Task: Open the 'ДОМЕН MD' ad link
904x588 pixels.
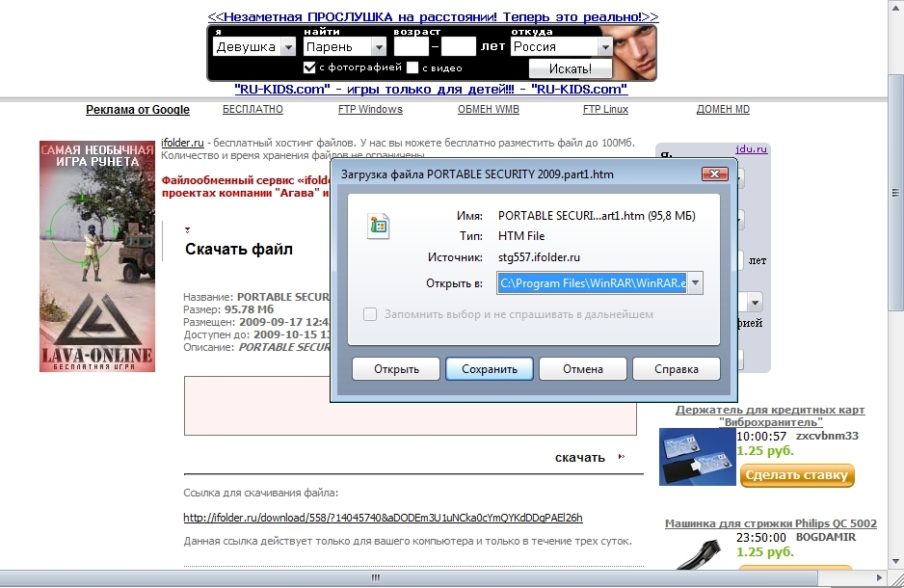Action: [723, 109]
